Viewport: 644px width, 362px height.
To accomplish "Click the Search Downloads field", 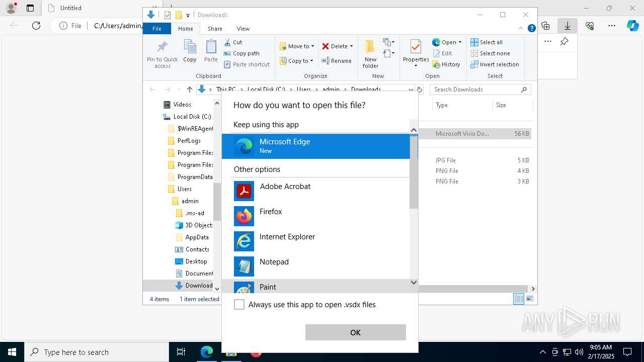I will coord(480,89).
